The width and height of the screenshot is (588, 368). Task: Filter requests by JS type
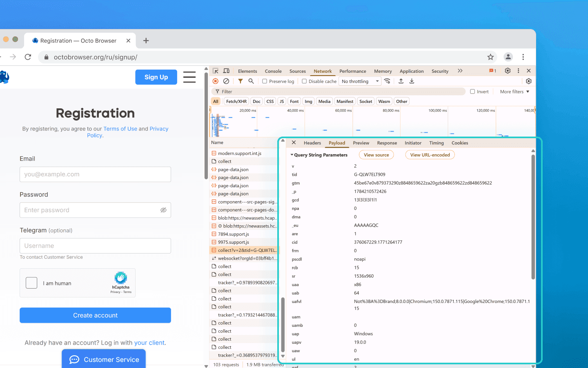(x=281, y=101)
